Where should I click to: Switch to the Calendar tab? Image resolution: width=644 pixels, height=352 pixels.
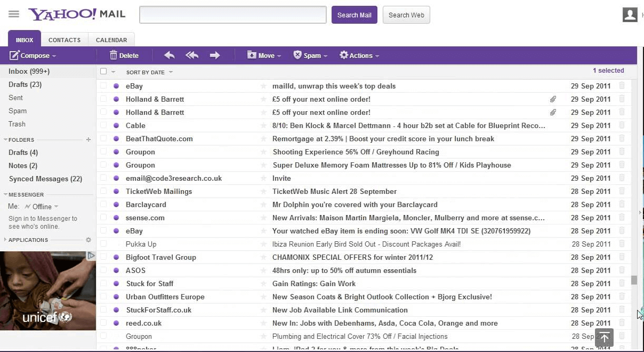111,40
